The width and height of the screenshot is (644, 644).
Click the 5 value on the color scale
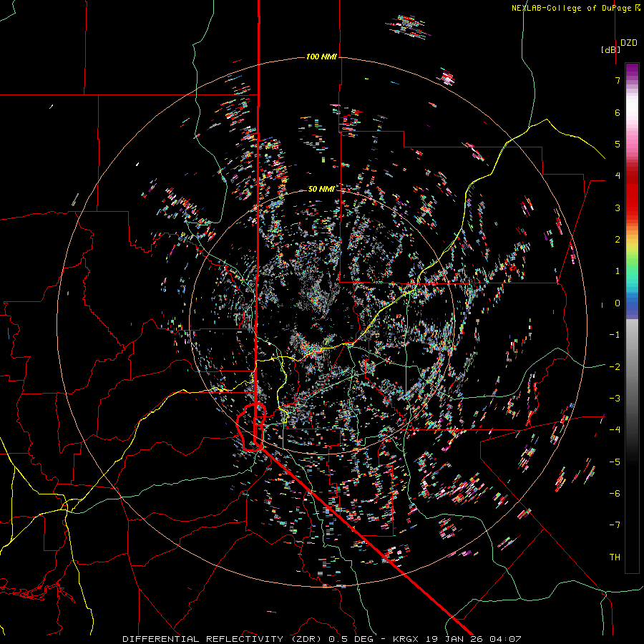tap(618, 144)
